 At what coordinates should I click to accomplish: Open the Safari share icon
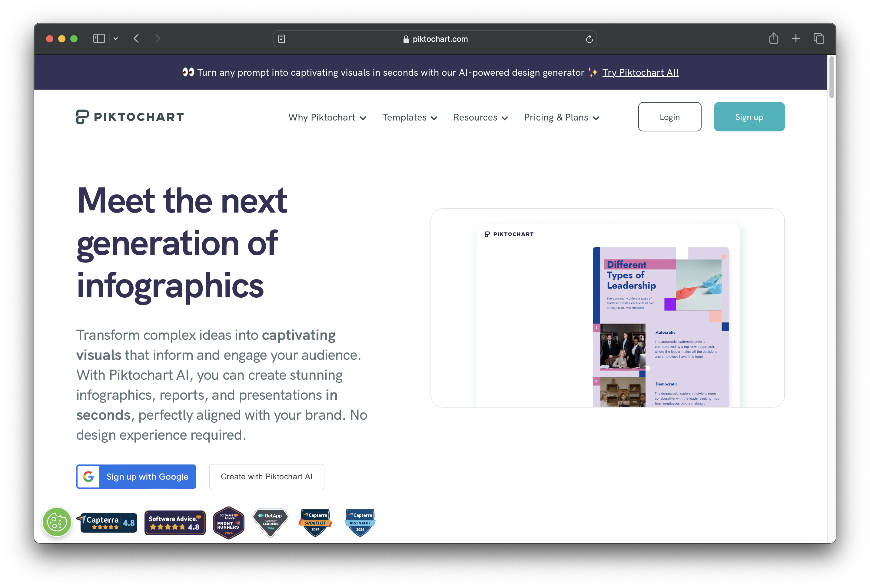(773, 38)
